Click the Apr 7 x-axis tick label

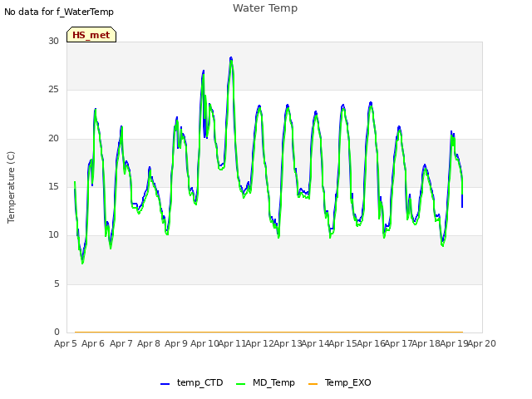coord(121,343)
